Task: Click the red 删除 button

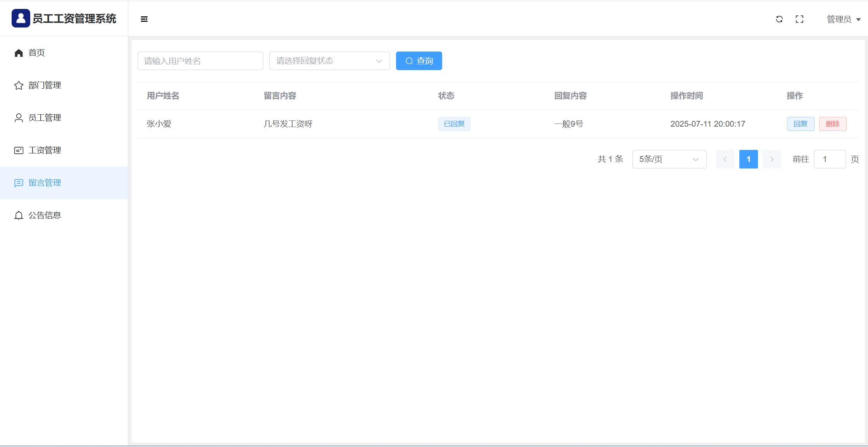Action: 832,124
